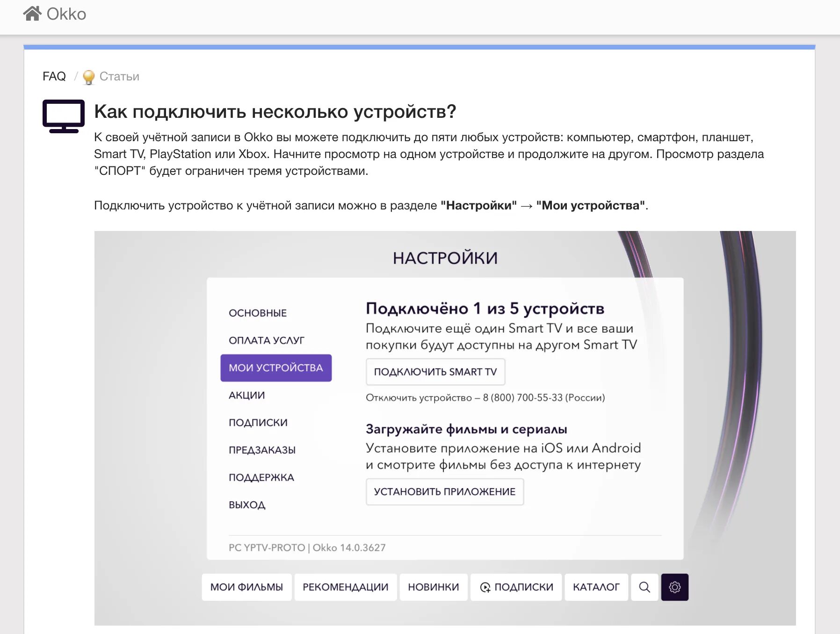
Task: Click the lightbulb icon beside Статьи
Action: point(88,77)
